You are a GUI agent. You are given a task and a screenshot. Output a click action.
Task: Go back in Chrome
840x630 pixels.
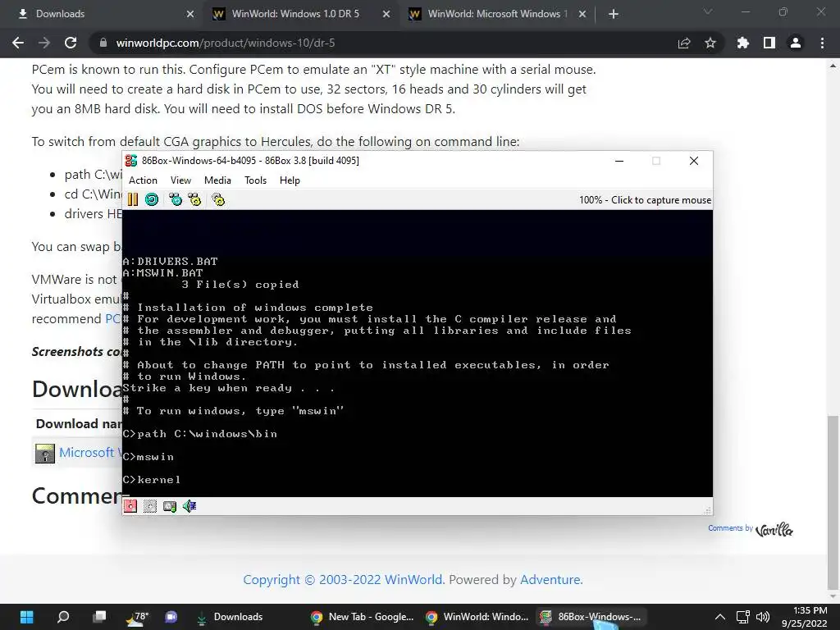(18, 43)
